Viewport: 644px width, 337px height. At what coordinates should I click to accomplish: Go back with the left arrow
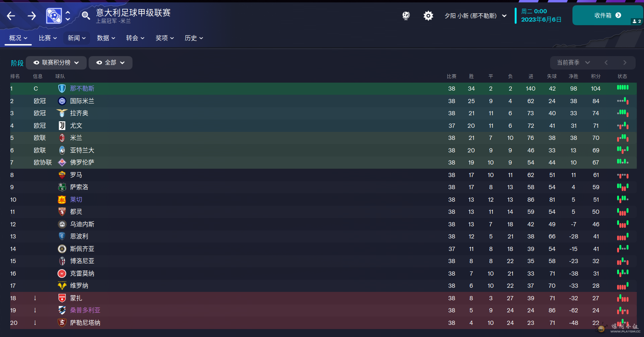11,16
